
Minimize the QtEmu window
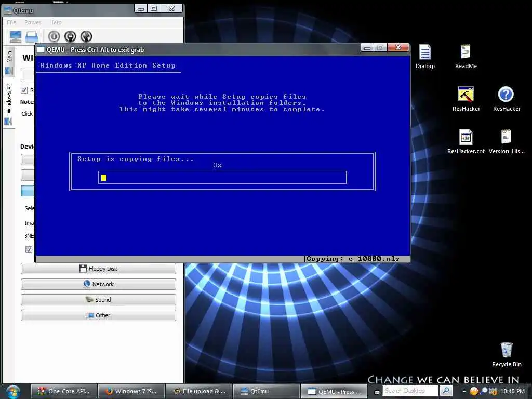(x=141, y=9)
